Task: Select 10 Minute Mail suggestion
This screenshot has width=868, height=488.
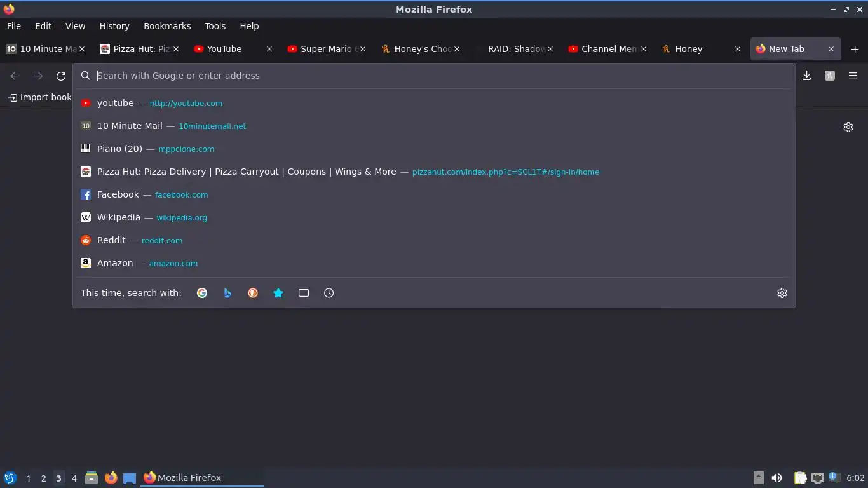Action: click(x=433, y=126)
